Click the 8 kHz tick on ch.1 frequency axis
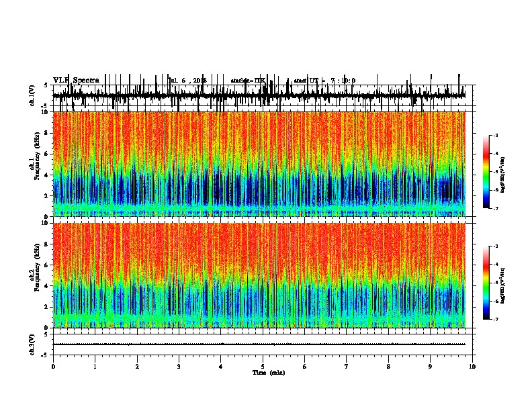 coord(47,133)
